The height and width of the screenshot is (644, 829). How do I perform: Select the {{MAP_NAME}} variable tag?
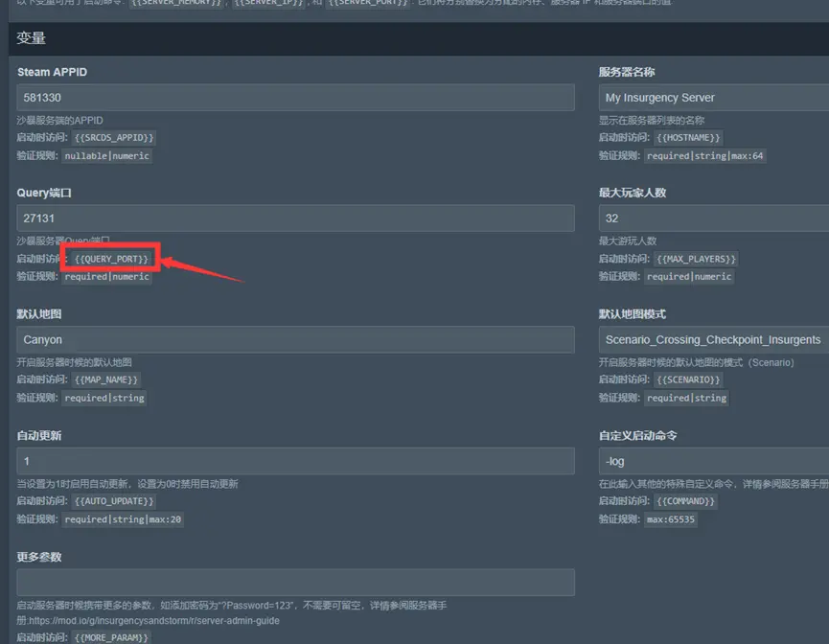point(107,380)
